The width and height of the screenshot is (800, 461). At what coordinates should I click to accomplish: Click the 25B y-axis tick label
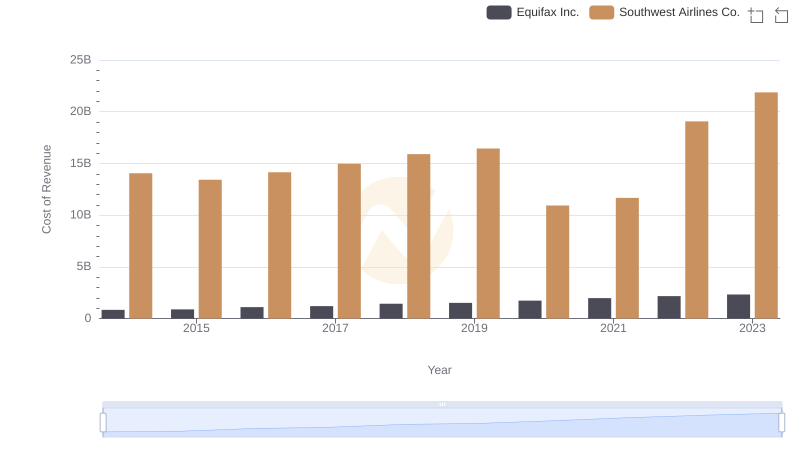pos(80,60)
